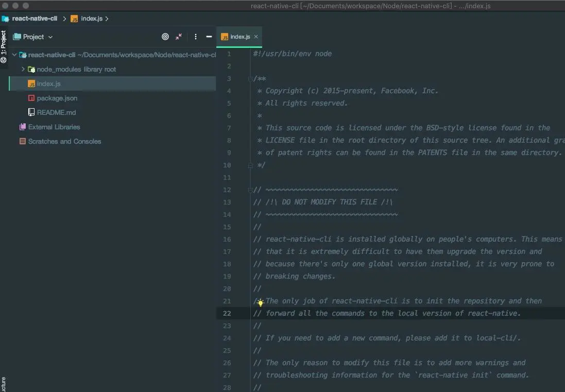Click the 'breaking changes.' comment line
Viewport: 565px width, 392px height.
pyautogui.click(x=295, y=276)
